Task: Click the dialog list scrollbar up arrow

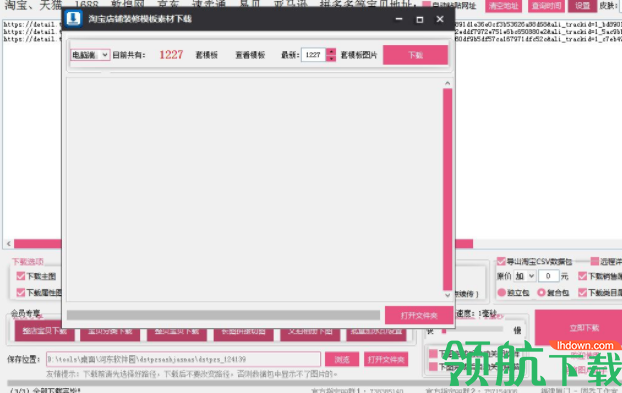Action: click(447, 83)
